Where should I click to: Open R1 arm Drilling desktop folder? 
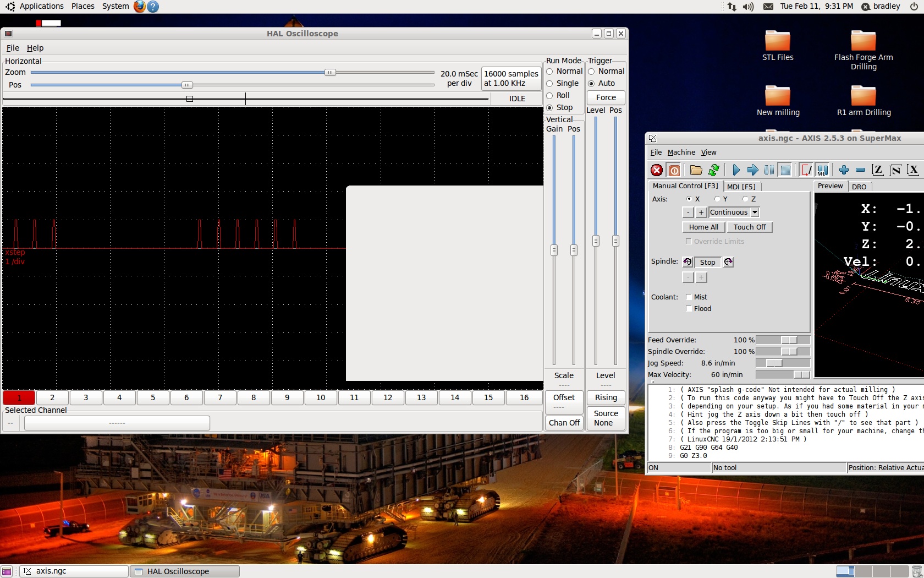tap(864, 100)
